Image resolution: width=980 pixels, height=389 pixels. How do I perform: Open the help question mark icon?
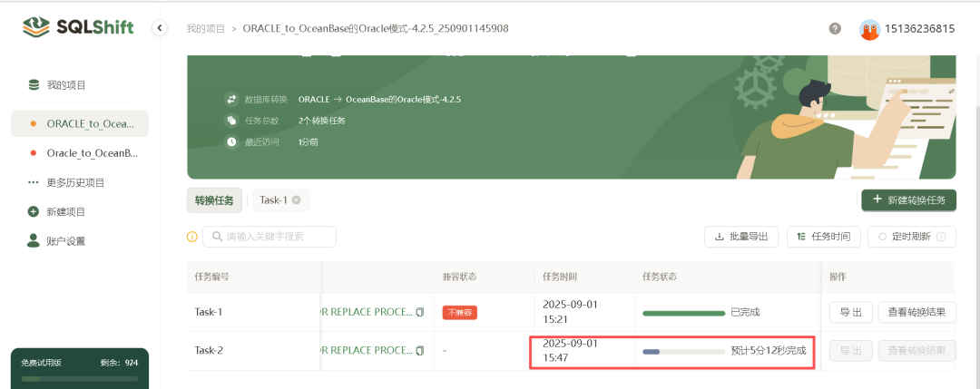pos(835,28)
